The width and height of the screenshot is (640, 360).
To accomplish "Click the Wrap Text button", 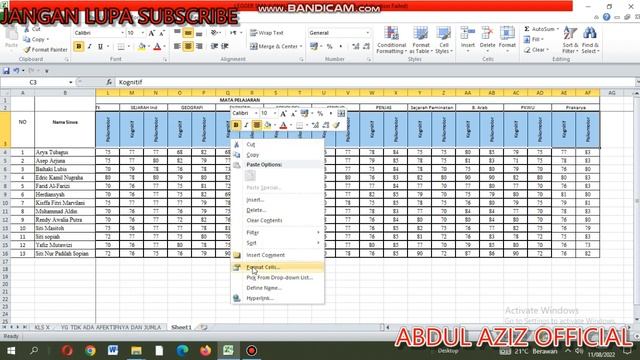I will pyautogui.click(x=267, y=33).
